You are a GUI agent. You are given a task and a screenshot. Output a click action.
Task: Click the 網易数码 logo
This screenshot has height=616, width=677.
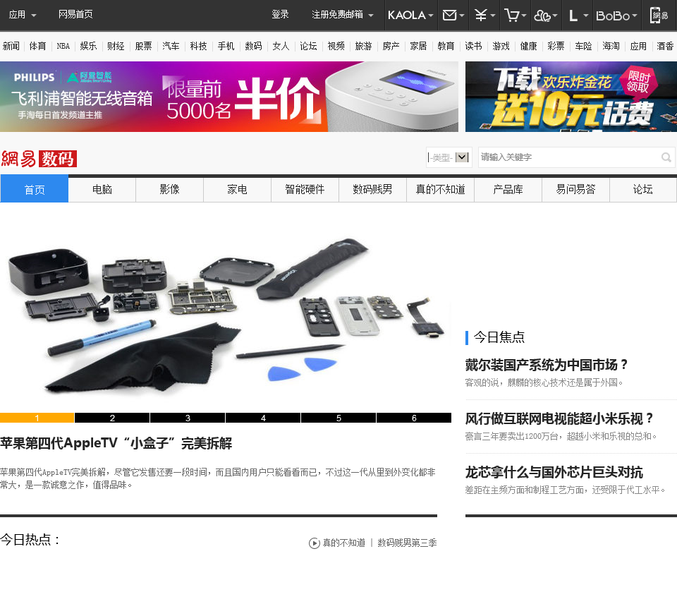(39, 159)
